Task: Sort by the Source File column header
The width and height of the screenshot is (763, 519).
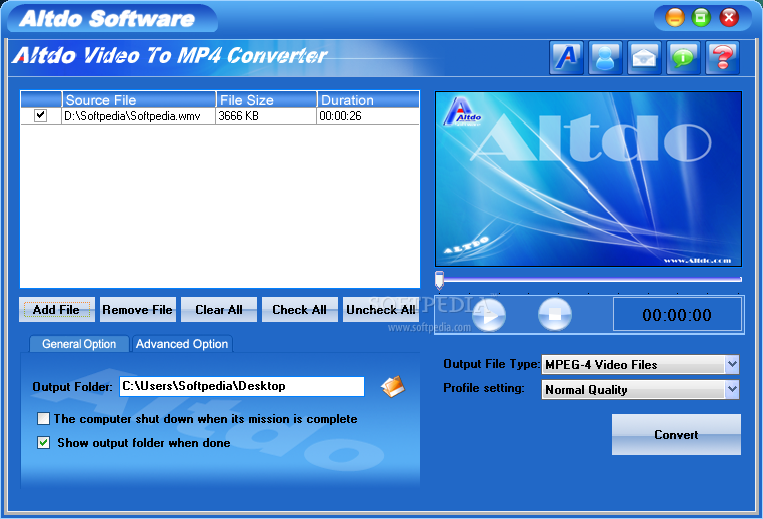Action: pos(139,100)
